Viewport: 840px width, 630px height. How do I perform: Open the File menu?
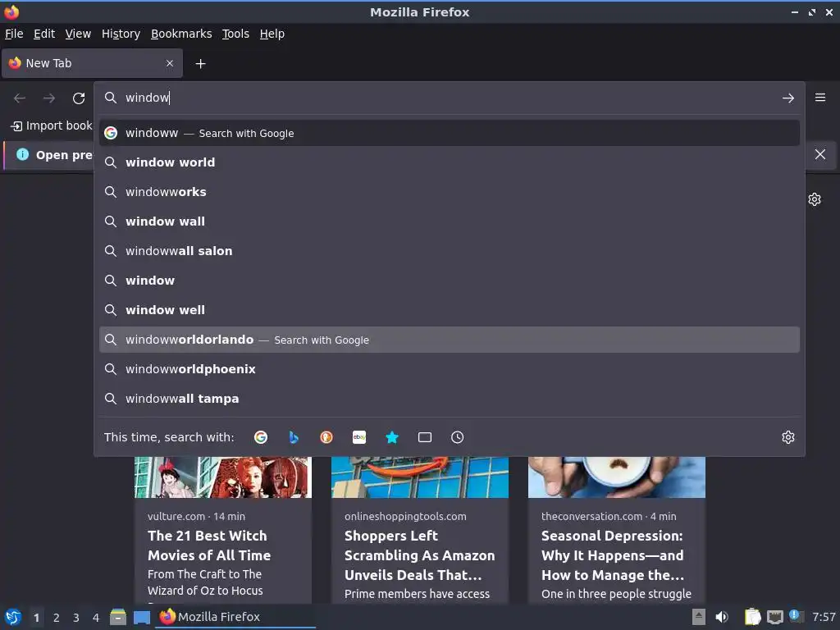[x=14, y=34]
